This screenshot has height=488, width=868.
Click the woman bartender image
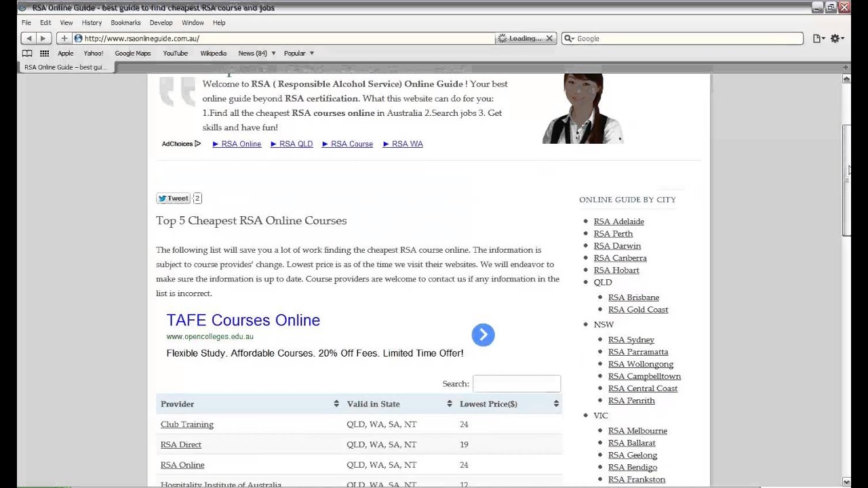pos(583,108)
